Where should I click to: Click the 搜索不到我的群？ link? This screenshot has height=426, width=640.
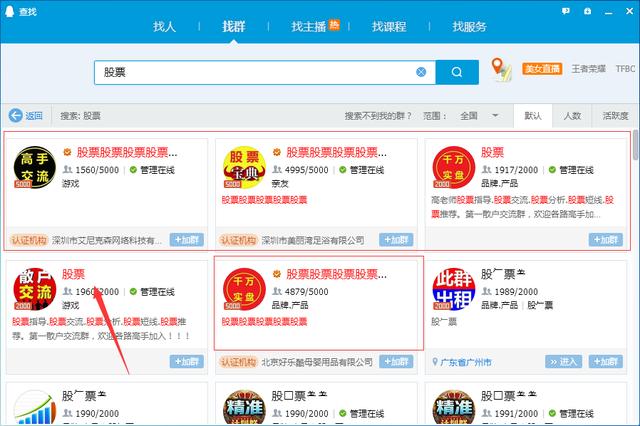(x=378, y=116)
